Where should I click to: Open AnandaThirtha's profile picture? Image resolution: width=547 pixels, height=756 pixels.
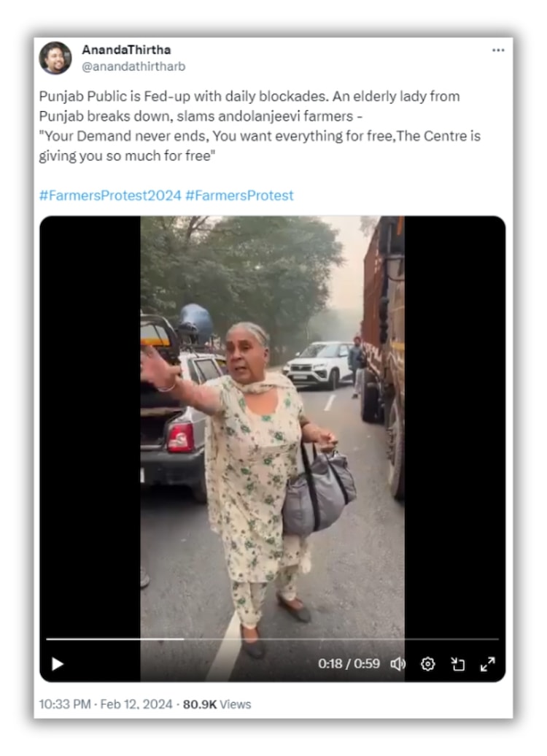tap(55, 58)
